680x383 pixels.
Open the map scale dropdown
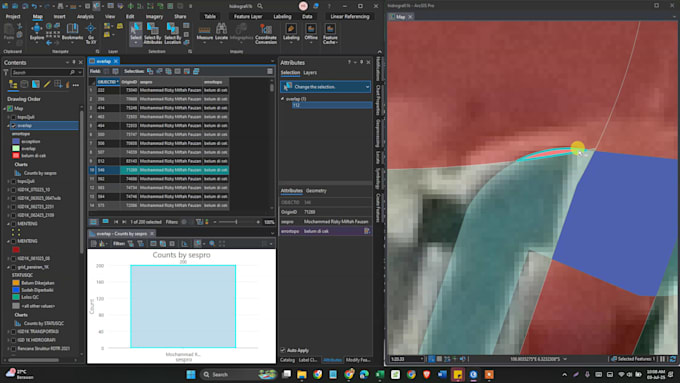(x=422, y=359)
